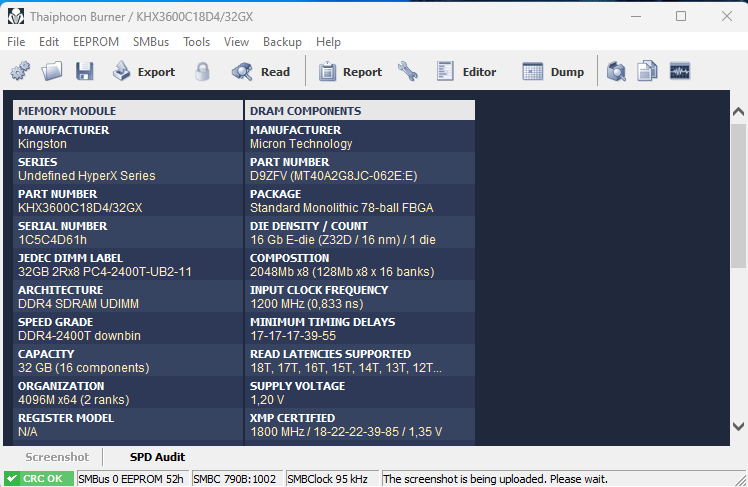Viewport: 748px width, 487px height.
Task: Open the Editor toolbar button
Action: [x=466, y=72]
